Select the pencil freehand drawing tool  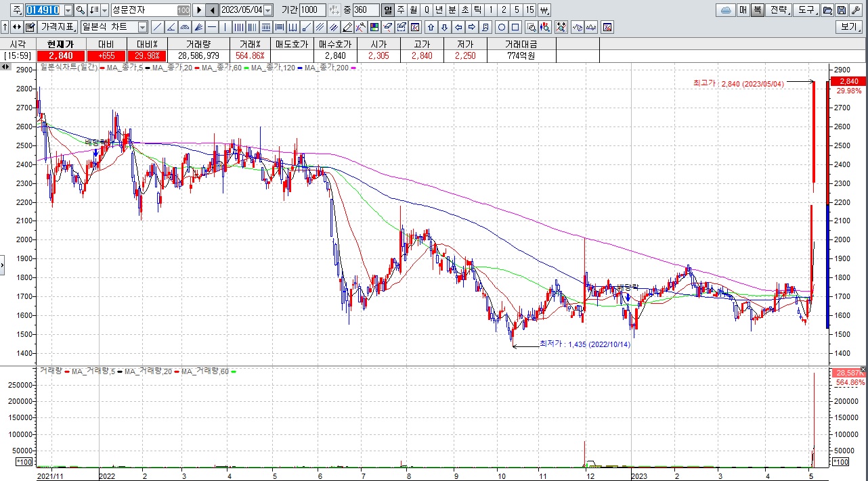pyautogui.click(x=347, y=27)
